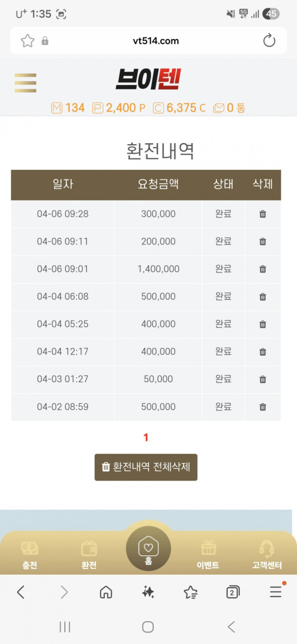Open the browser tabs counter showing 2

(233, 591)
